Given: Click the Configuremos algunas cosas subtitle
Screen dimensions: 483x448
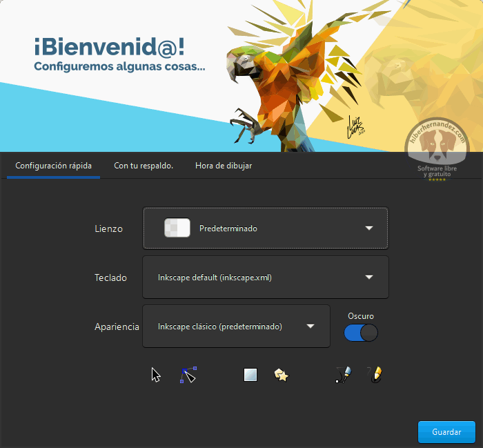Looking at the screenshot, I should [119, 66].
